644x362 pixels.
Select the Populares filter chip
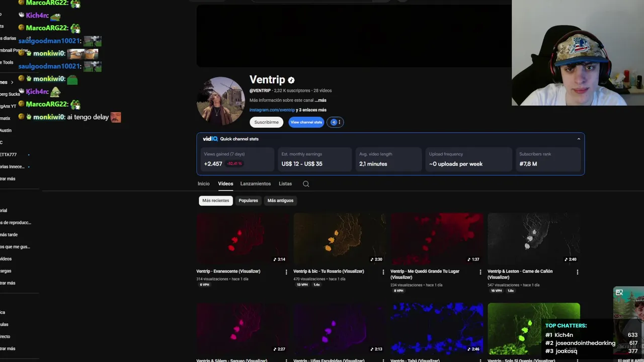[248, 201]
